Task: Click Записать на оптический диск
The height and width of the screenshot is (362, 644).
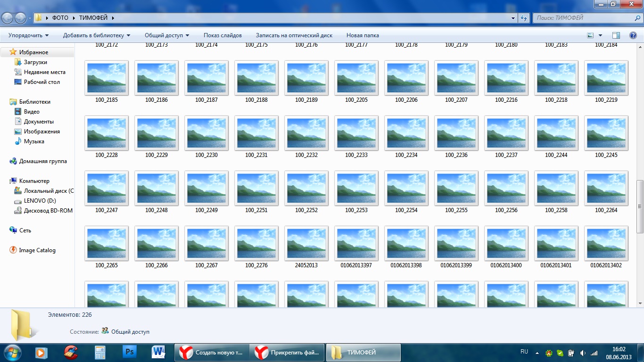Action: [294, 35]
